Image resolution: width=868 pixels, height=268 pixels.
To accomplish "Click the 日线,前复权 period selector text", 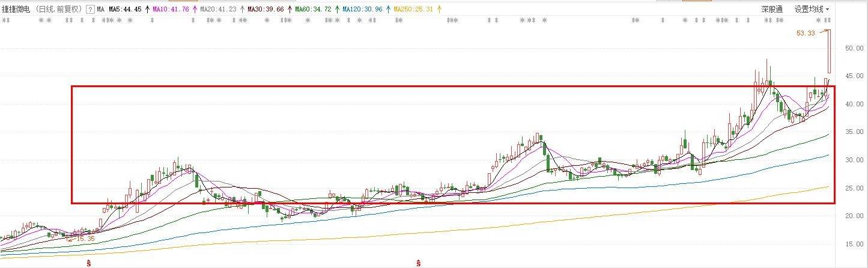I will [59, 10].
